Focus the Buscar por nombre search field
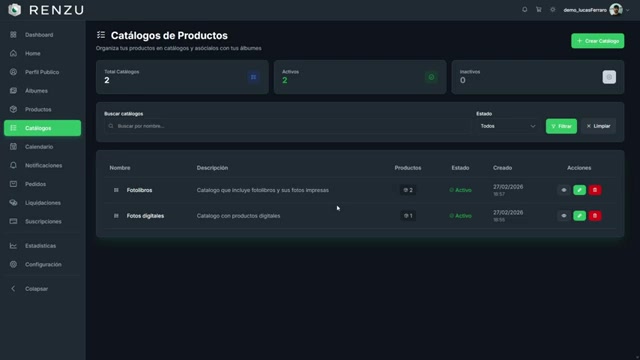Screen dimensions: 640x360 (x=288, y=126)
